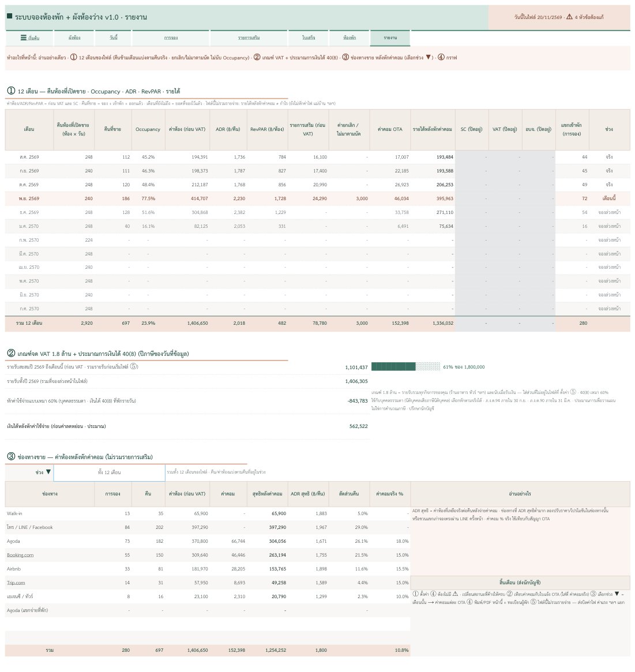Select the ธ.ค. 2569 month row label
The width and height of the screenshot is (635, 672).
point(29,213)
